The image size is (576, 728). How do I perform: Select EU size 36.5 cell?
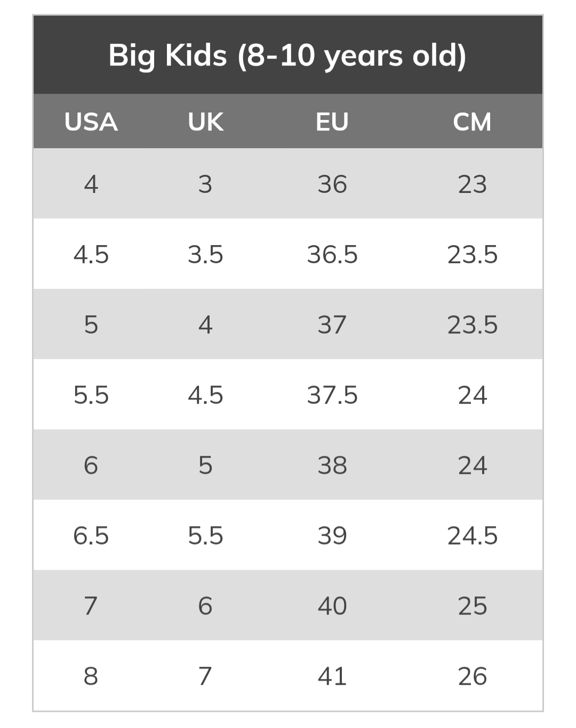point(332,255)
